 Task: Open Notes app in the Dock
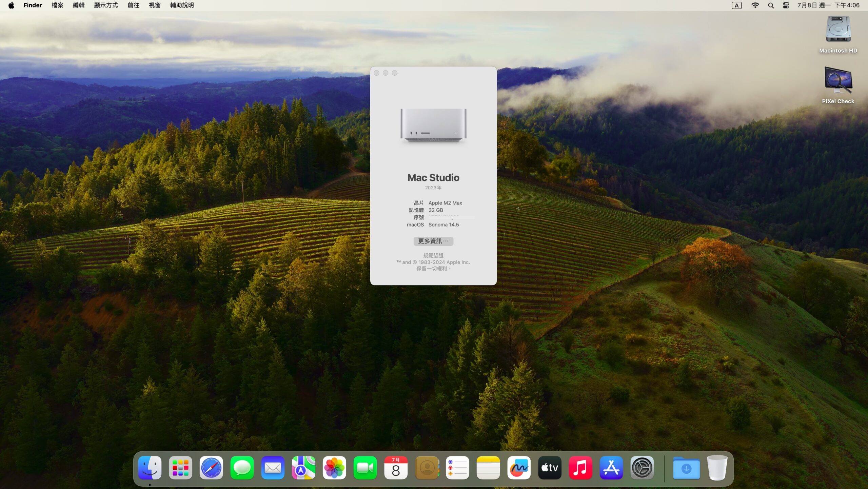(x=488, y=468)
